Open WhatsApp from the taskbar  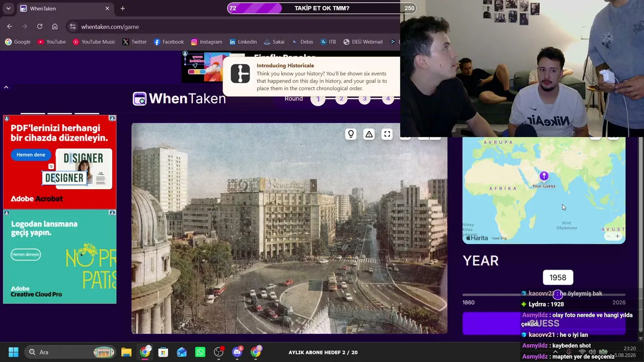point(200,352)
